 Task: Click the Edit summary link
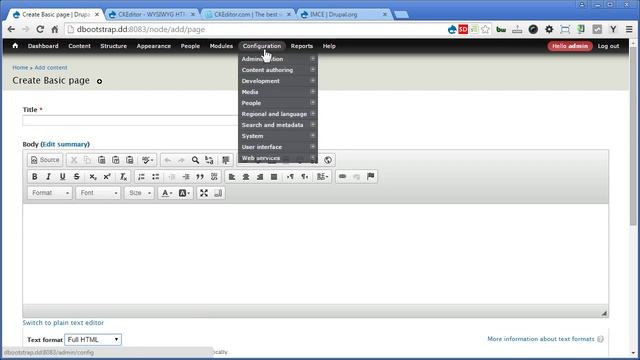coord(65,144)
